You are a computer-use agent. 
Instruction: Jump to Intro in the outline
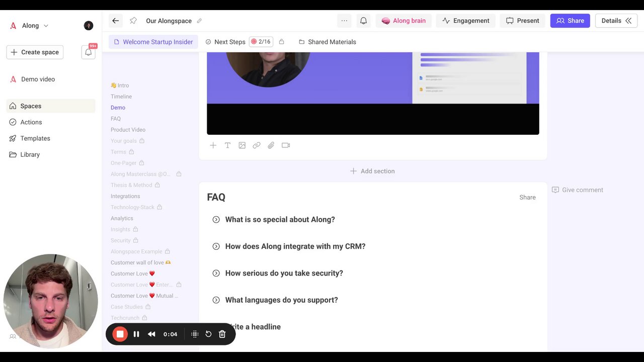click(120, 85)
